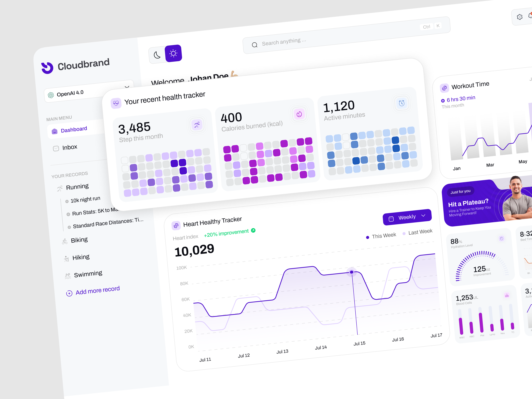Click the heart icon on health tracker card
This screenshot has height=399, width=532.
[x=116, y=103]
